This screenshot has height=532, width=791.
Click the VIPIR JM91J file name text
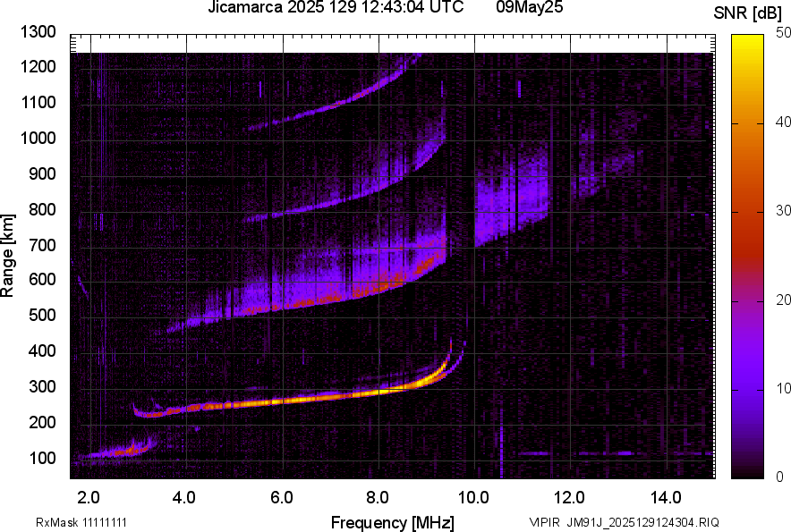(624, 522)
